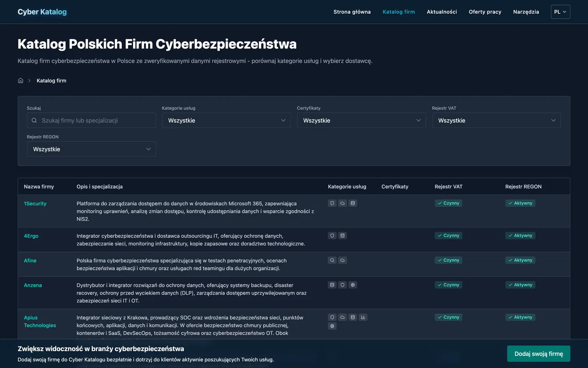Click the database category icon in Apius Technologies row
The width and height of the screenshot is (588, 368).
pos(353,317)
